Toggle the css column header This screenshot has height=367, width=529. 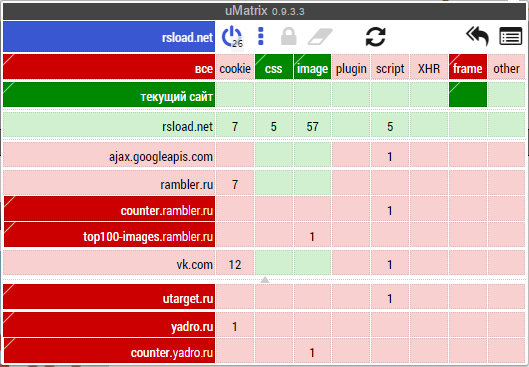pyautogui.click(x=274, y=67)
